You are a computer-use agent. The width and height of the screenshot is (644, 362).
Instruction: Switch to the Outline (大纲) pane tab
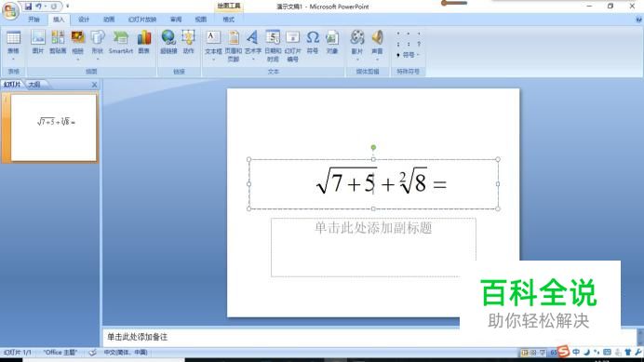(x=34, y=85)
